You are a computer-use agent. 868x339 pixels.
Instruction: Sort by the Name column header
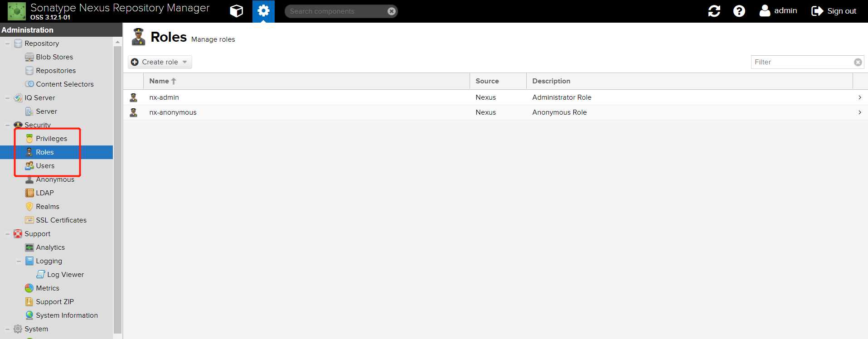pyautogui.click(x=306, y=81)
